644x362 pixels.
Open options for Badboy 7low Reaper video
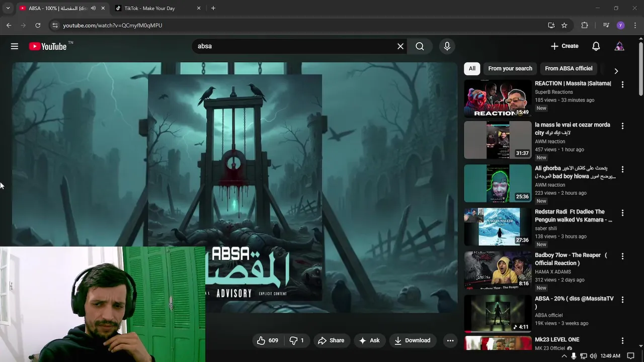click(622, 256)
